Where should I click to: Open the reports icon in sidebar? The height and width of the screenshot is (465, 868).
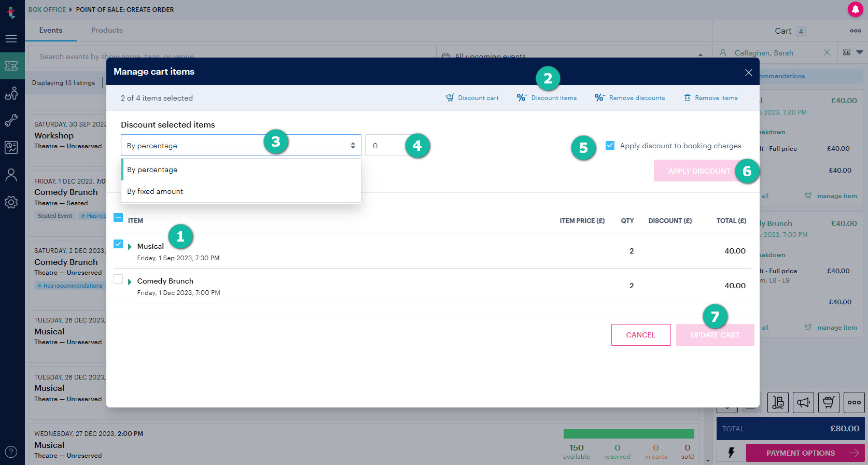click(11, 148)
